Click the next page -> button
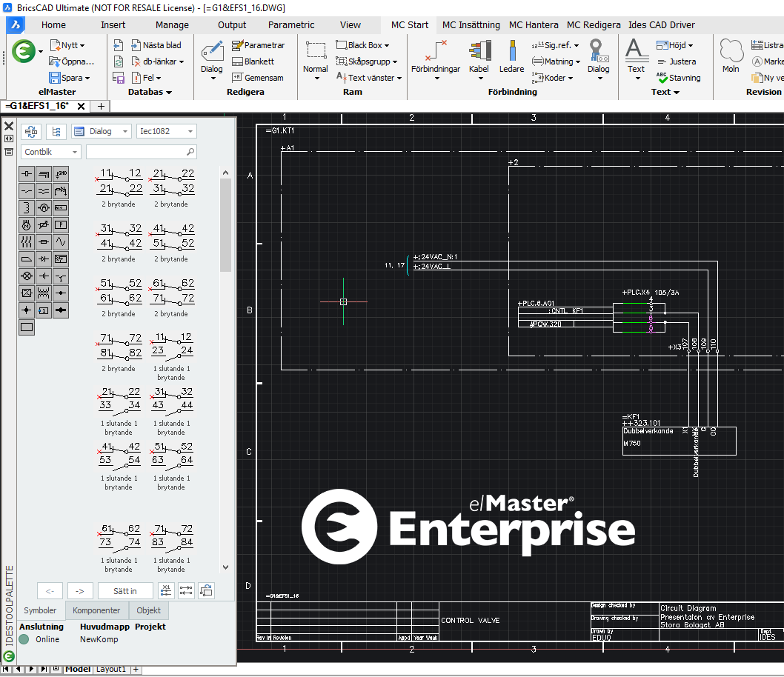The height and width of the screenshot is (677, 784). tap(80, 591)
